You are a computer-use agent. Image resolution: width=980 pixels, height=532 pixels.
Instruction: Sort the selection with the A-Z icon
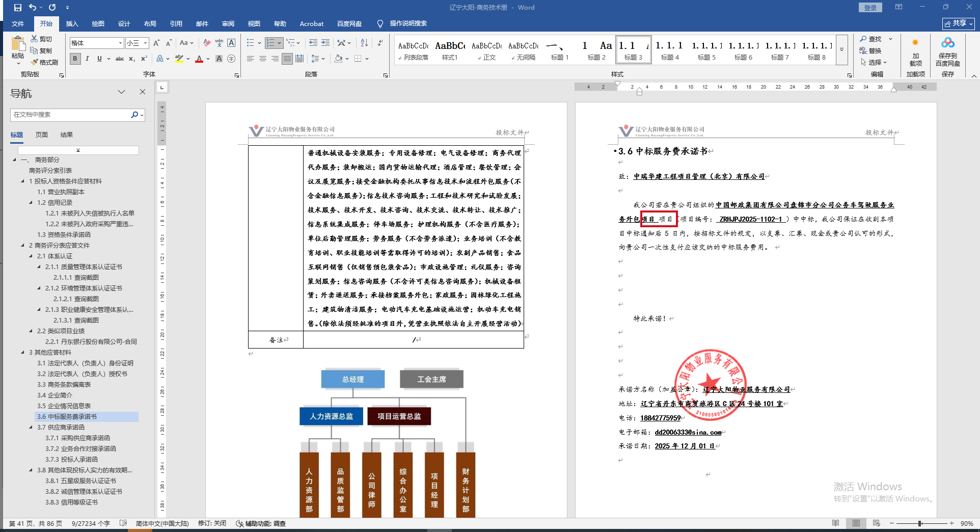(364, 43)
